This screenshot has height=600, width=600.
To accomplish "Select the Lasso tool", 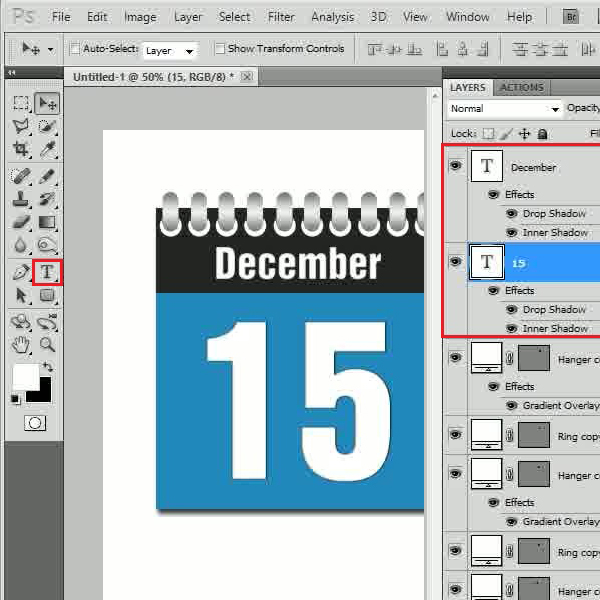I will [x=21, y=126].
